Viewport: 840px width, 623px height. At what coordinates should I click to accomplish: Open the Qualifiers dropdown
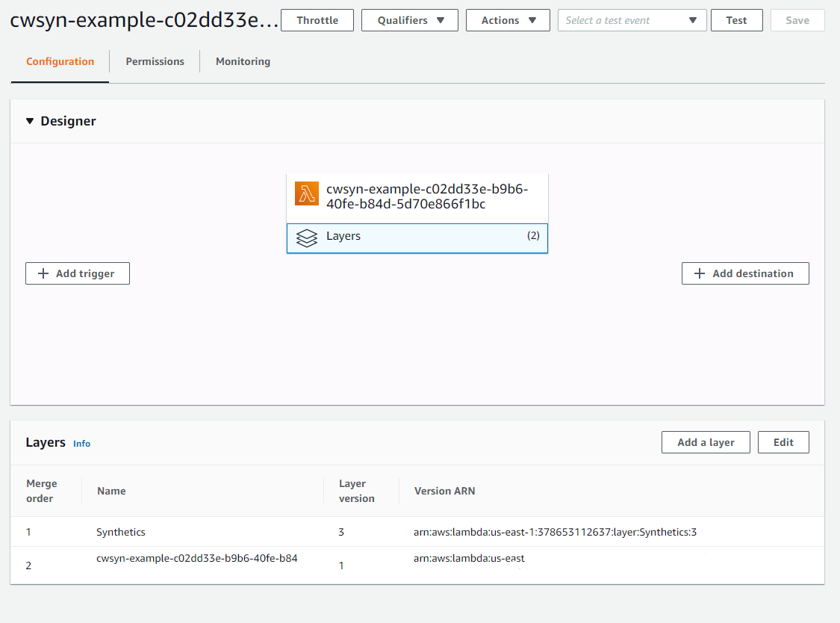[x=409, y=20]
